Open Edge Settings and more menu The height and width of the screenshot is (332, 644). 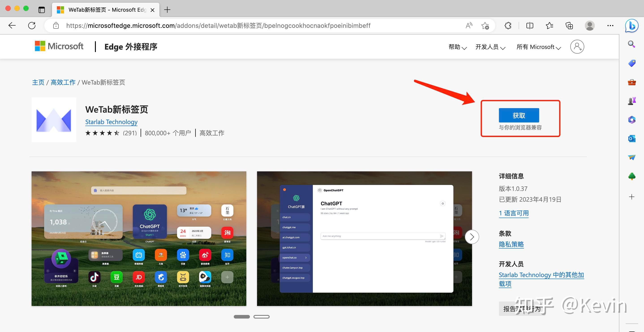coord(610,26)
